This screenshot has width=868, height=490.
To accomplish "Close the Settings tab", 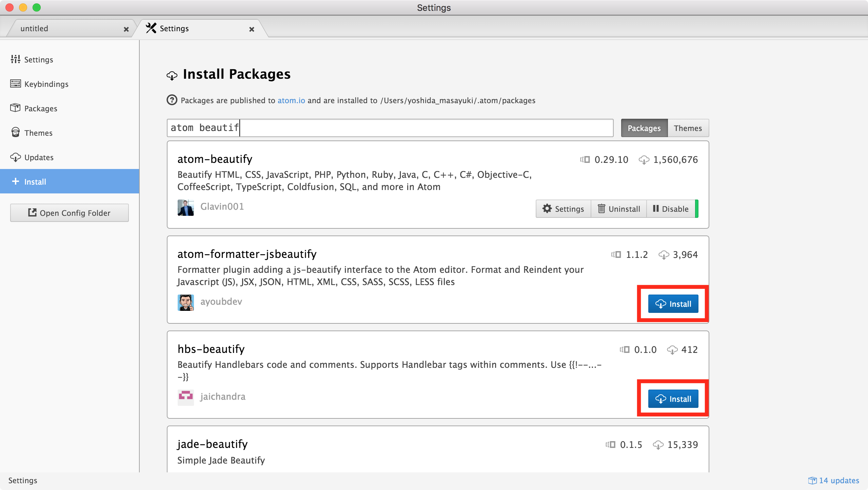I will tap(252, 29).
